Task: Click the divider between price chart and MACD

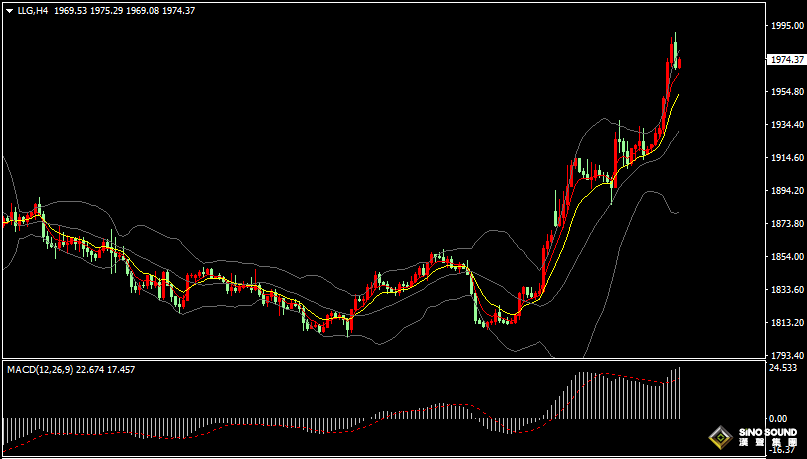Action: [x=380, y=359]
